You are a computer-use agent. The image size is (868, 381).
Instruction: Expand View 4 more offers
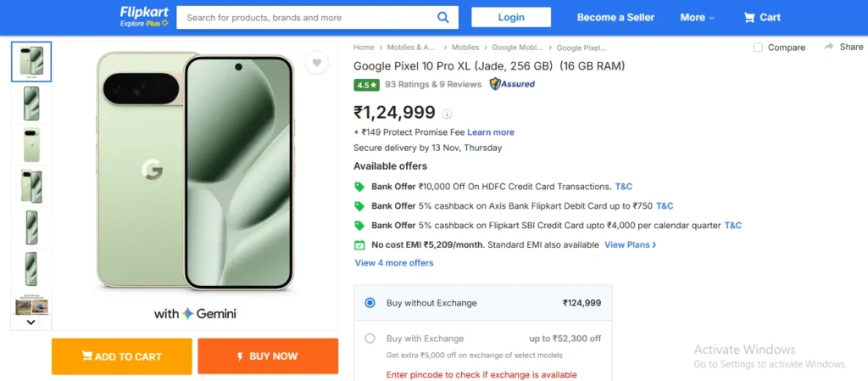pos(393,263)
